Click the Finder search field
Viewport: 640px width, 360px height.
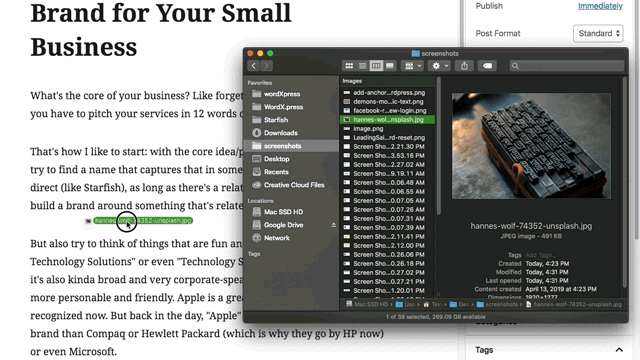pos(567,66)
